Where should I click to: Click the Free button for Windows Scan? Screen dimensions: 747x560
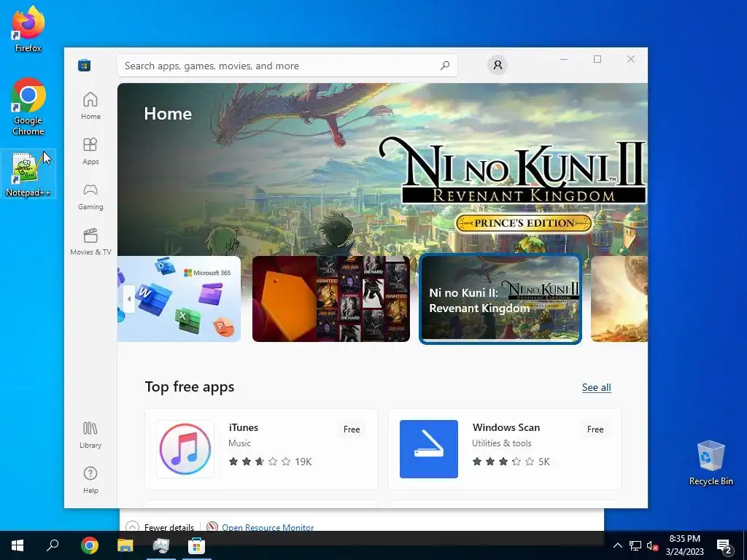(x=595, y=429)
